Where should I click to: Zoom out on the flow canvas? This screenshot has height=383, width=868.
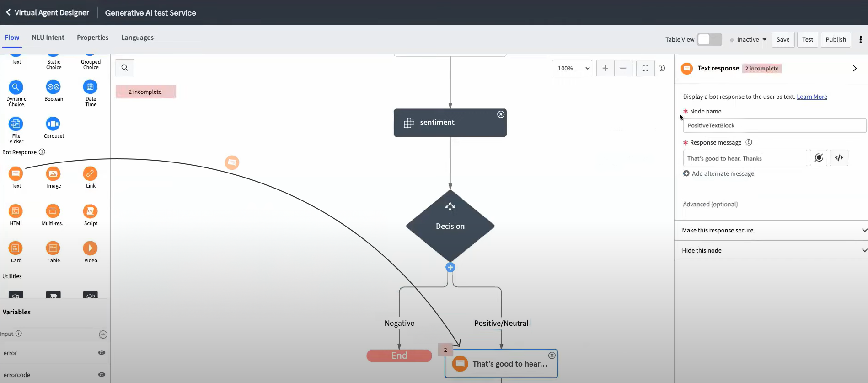coord(623,68)
